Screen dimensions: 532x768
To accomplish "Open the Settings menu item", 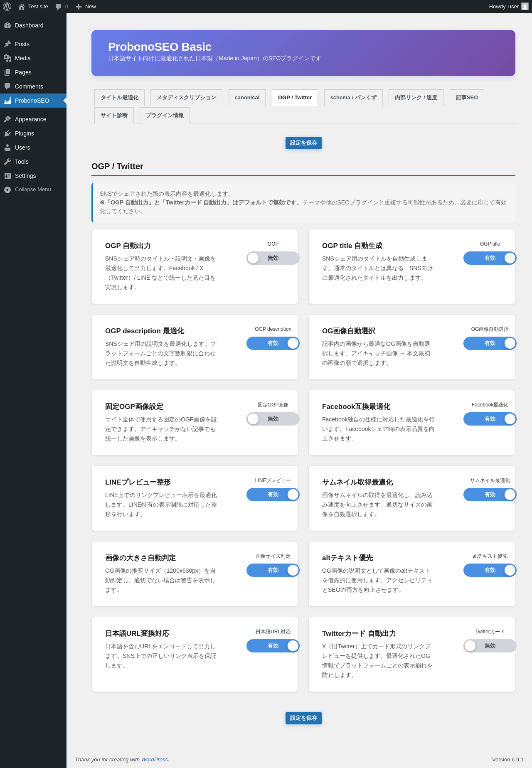I will [33, 176].
